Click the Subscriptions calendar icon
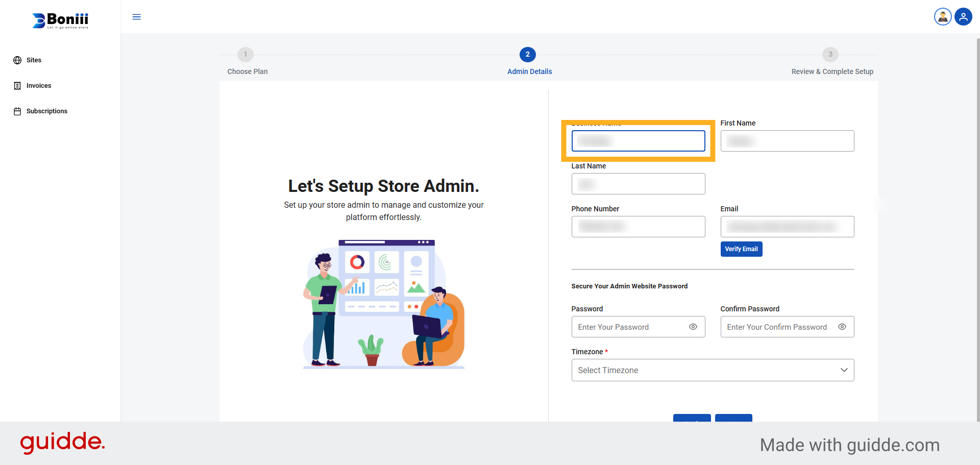Image resolution: width=980 pixels, height=465 pixels. tap(17, 111)
